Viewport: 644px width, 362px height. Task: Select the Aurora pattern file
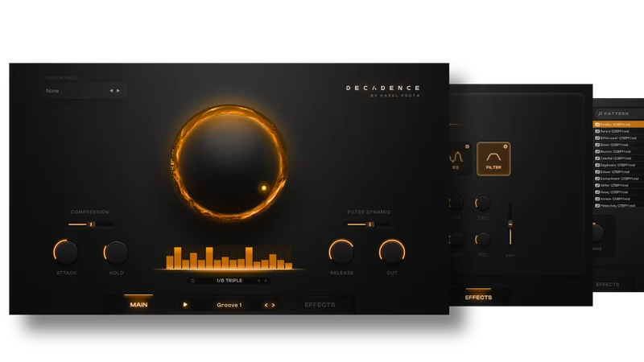point(618,131)
